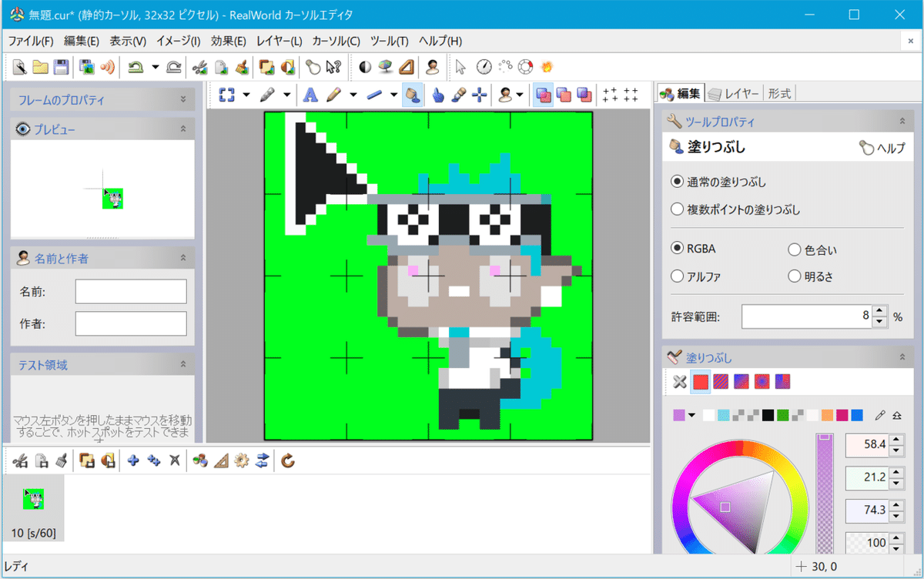Click the flame icon in the top toolbar
Image resolution: width=924 pixels, height=579 pixels.
click(x=547, y=67)
